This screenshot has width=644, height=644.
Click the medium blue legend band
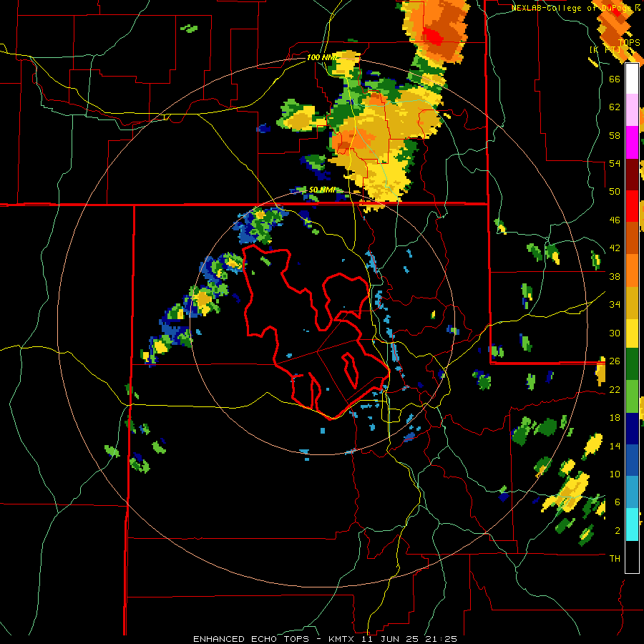click(x=632, y=460)
